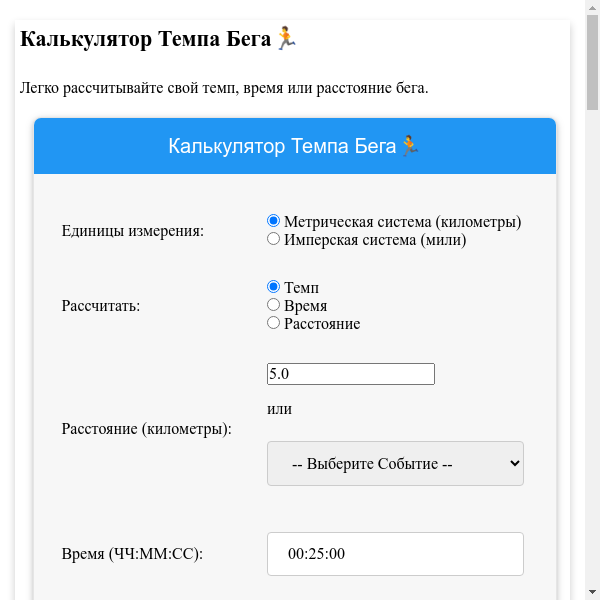Click the time field showing 00:25:00
600x600 pixels.
395,554
